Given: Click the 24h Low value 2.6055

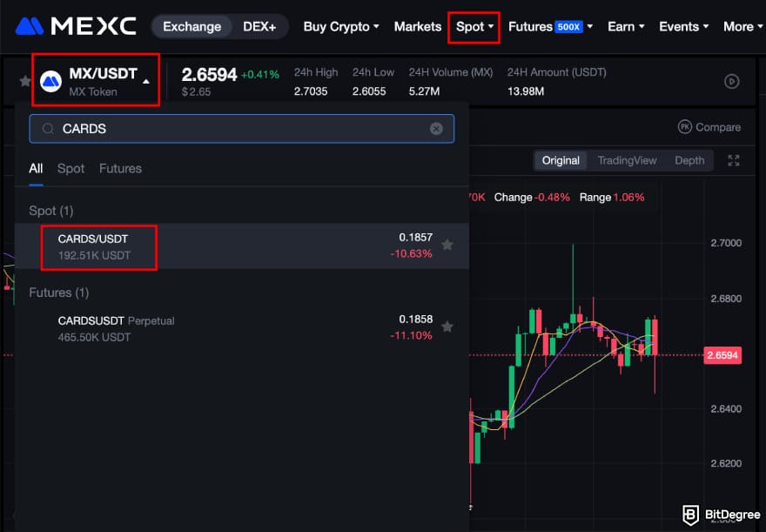Looking at the screenshot, I should [x=369, y=91].
